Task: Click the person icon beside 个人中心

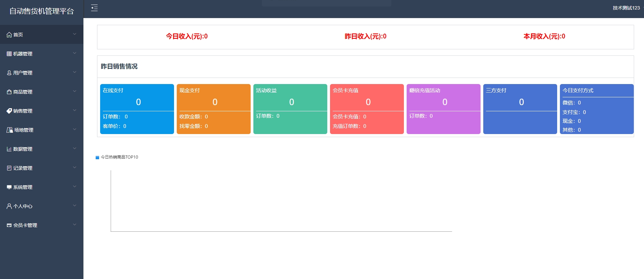Action: point(9,206)
